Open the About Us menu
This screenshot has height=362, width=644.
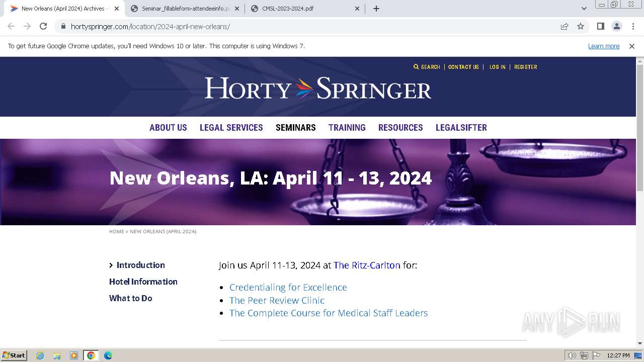click(x=168, y=128)
